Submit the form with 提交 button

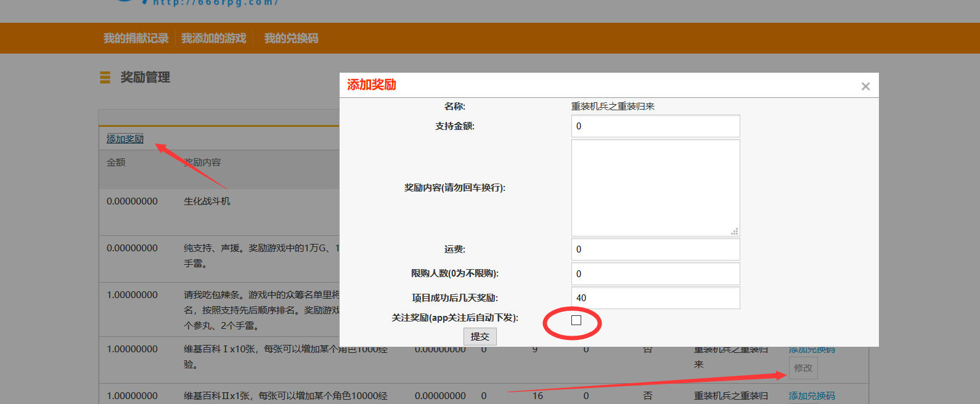click(x=480, y=336)
